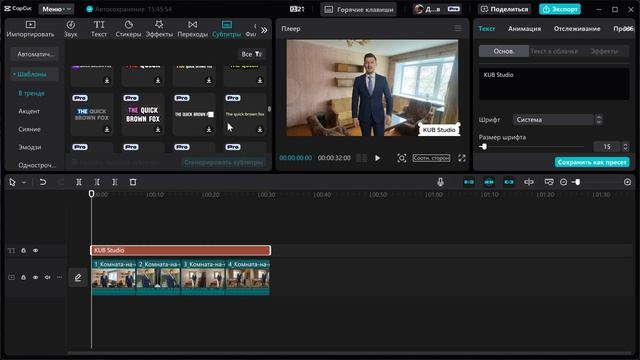This screenshot has width=640, height=360.
Task: Open the Переходы transitions tab
Action: click(x=193, y=29)
